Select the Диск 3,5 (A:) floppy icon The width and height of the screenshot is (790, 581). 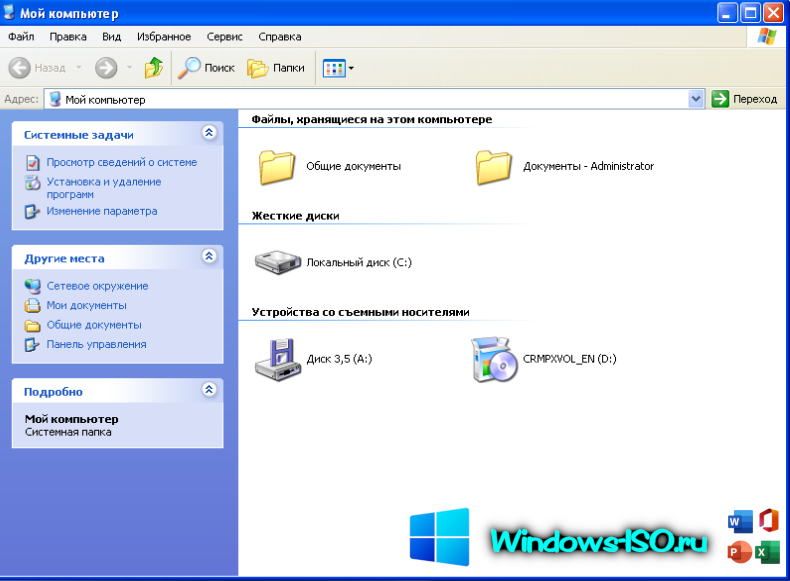click(x=278, y=359)
